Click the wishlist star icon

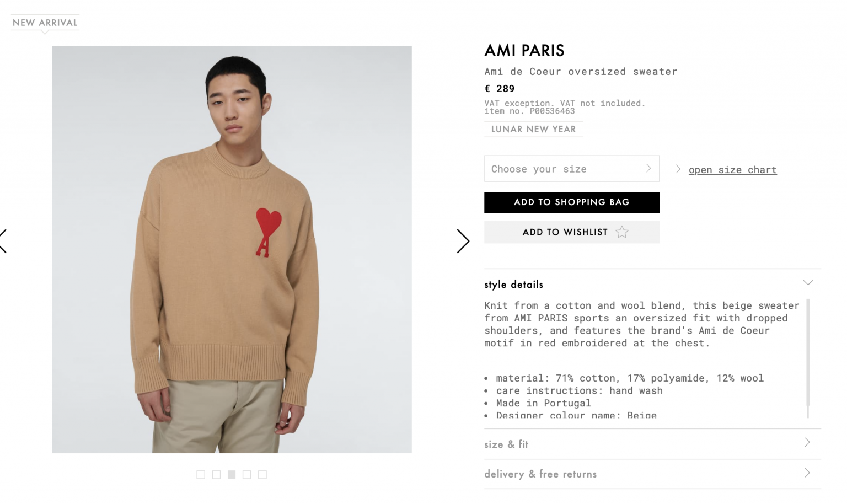pos(622,232)
